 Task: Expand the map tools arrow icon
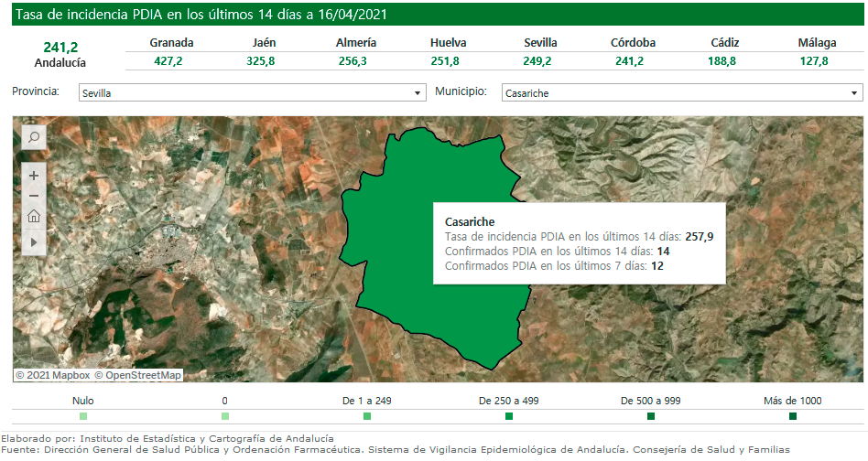coord(34,242)
